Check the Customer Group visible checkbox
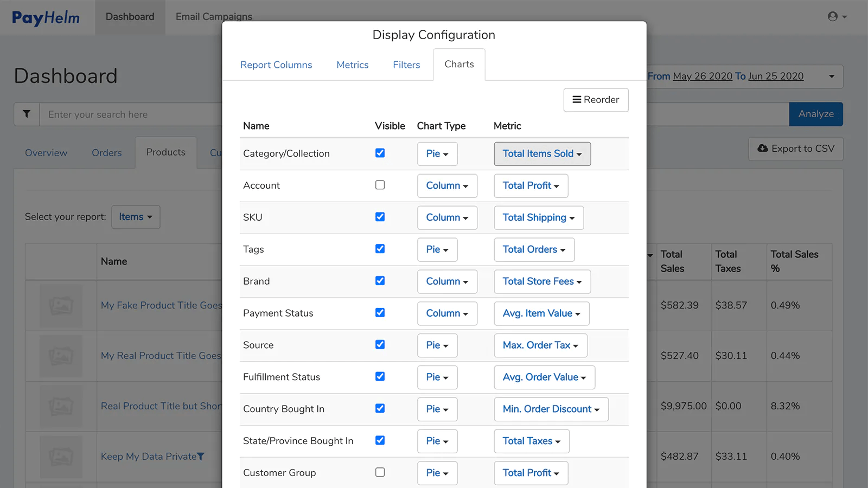The height and width of the screenshot is (488, 868). pyautogui.click(x=380, y=472)
